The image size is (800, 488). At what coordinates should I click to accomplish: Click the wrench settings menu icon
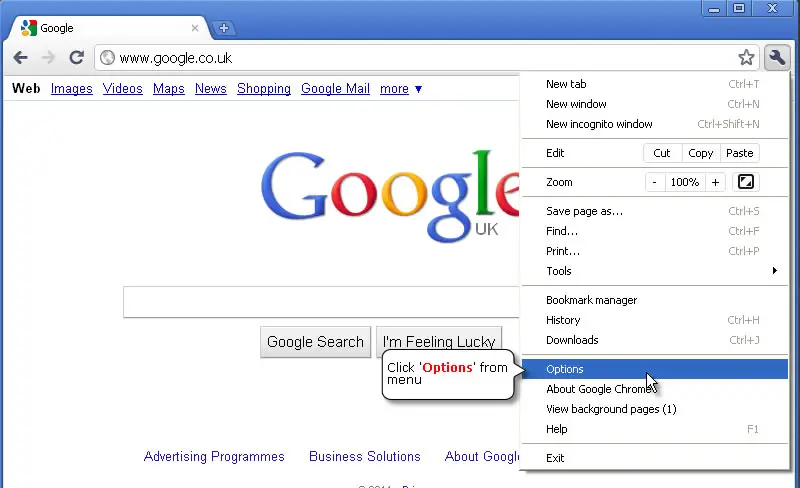point(777,57)
